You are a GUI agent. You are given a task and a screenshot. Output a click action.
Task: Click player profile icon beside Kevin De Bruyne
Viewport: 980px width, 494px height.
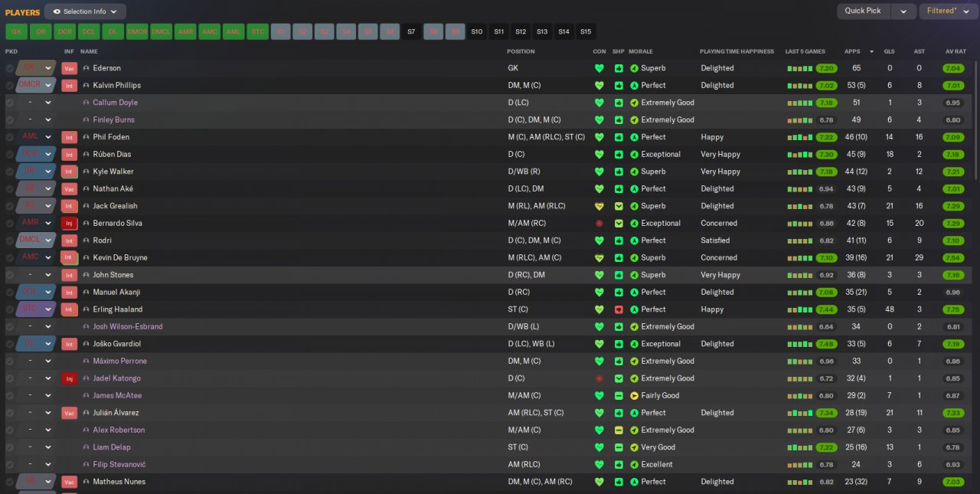click(87, 258)
